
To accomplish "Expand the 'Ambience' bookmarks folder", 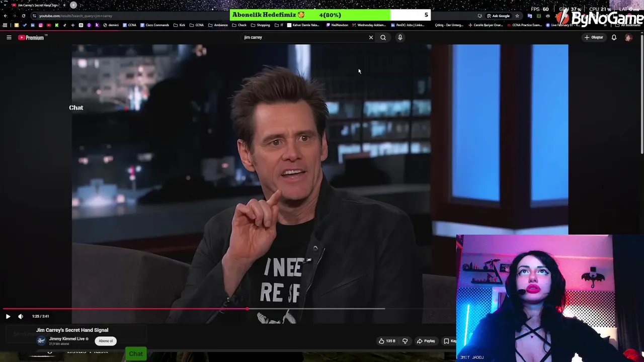I will point(218,25).
